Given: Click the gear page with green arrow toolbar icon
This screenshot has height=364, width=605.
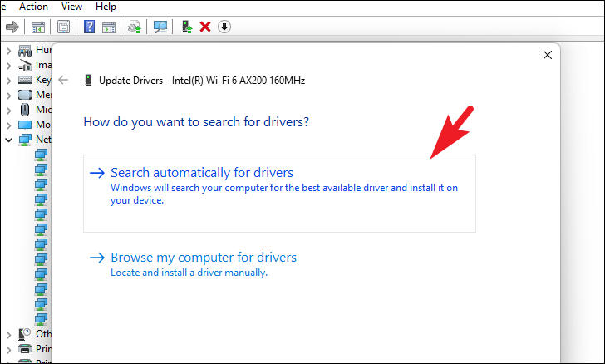Looking at the screenshot, I should pos(135,27).
